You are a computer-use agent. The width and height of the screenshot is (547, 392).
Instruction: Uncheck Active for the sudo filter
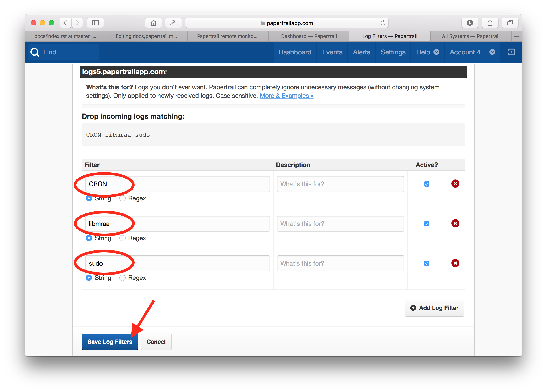427,264
